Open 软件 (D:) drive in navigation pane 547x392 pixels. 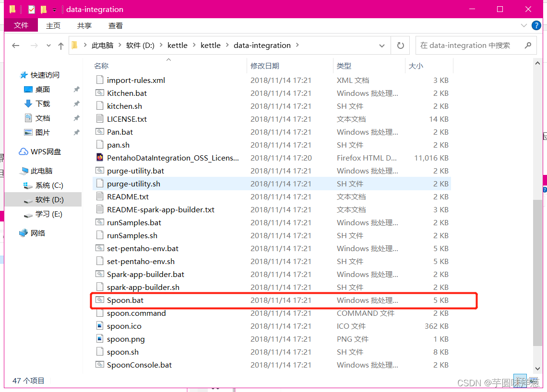tap(49, 200)
